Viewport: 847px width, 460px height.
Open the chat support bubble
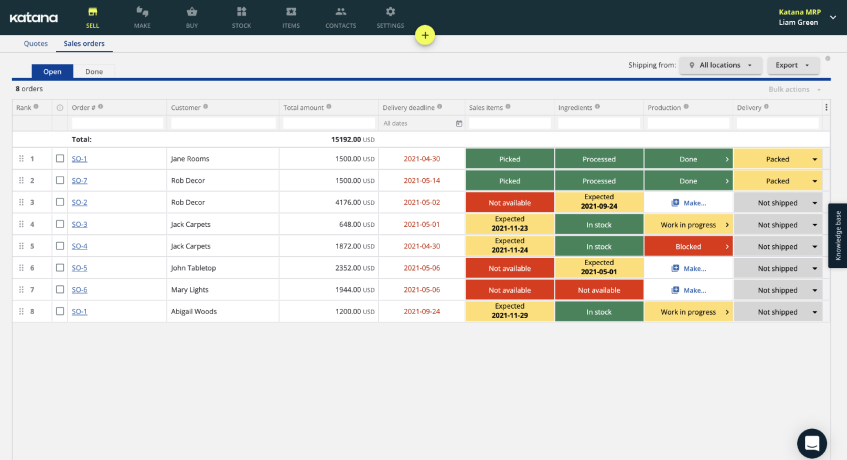[x=811, y=443]
